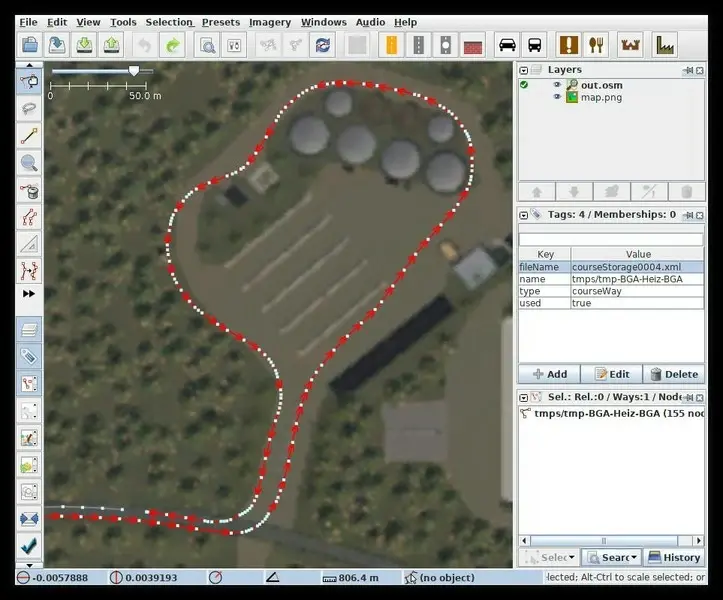Expand more tools with double-arrow button
This screenshot has width=723, height=600.
pos(29,294)
